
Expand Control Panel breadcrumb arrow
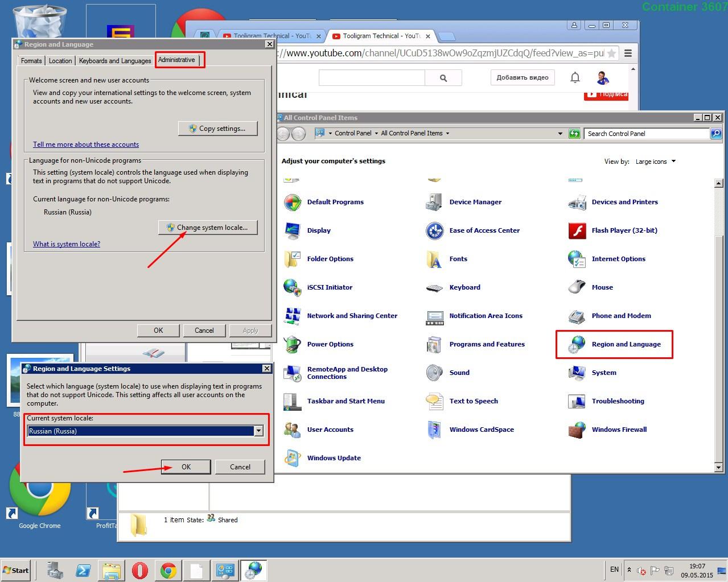tap(376, 133)
